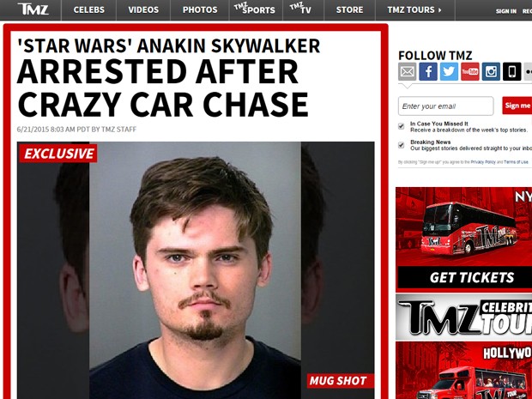Screen dimensions: 532x399
Task: Open the Celebs menu tab
Action: pos(89,9)
